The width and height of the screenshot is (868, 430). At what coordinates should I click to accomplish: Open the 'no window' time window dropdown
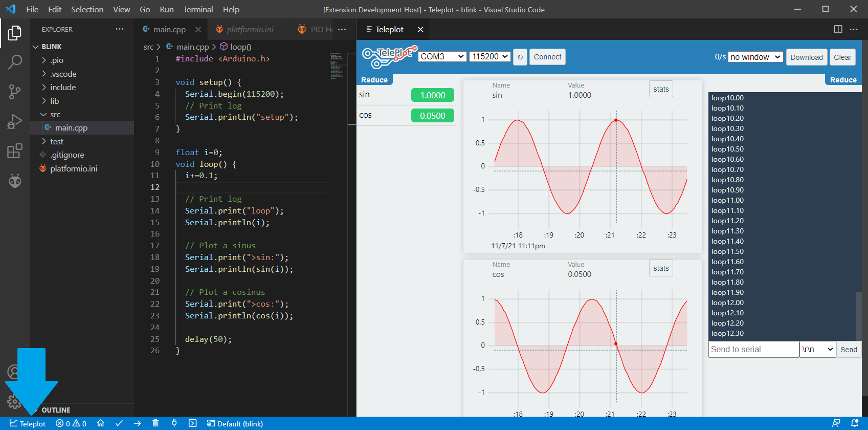coord(755,57)
